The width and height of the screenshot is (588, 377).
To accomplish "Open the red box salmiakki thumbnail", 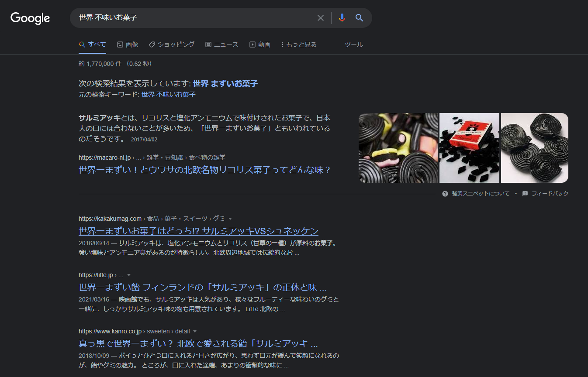I will click(469, 148).
